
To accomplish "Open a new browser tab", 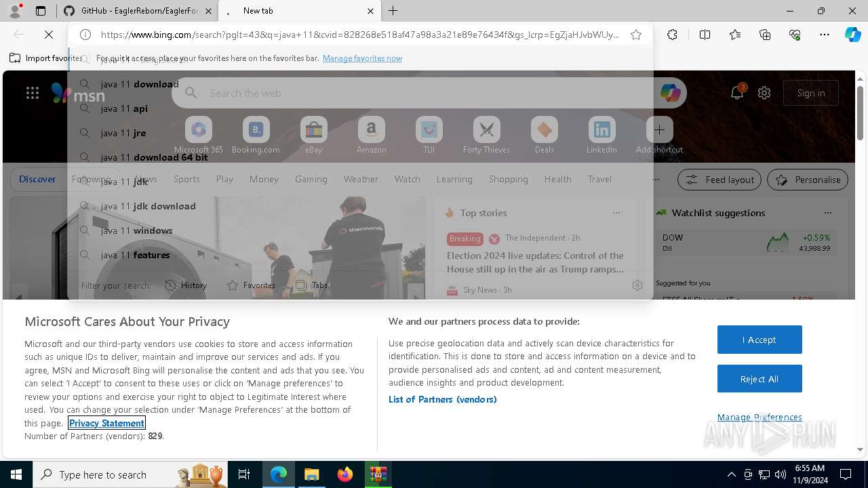I will pyautogui.click(x=393, y=11).
